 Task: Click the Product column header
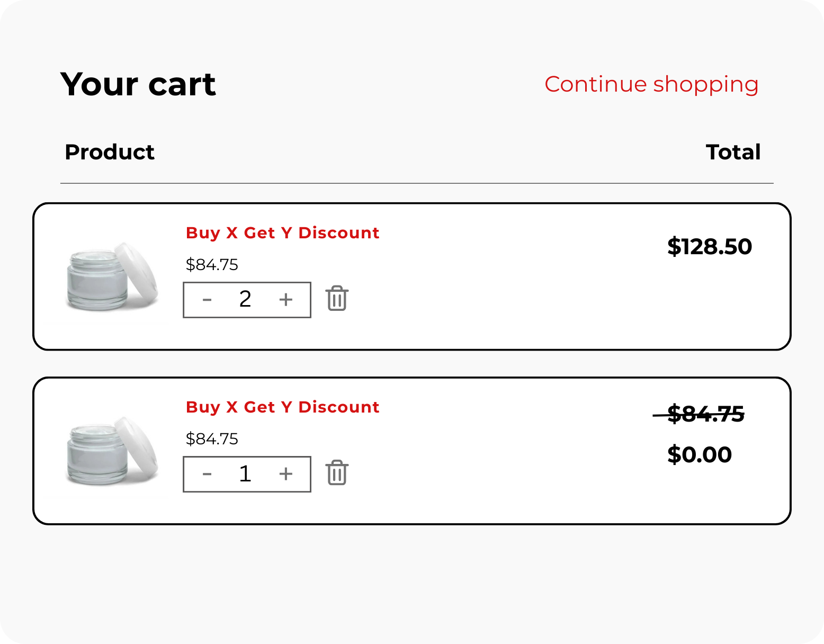(110, 153)
